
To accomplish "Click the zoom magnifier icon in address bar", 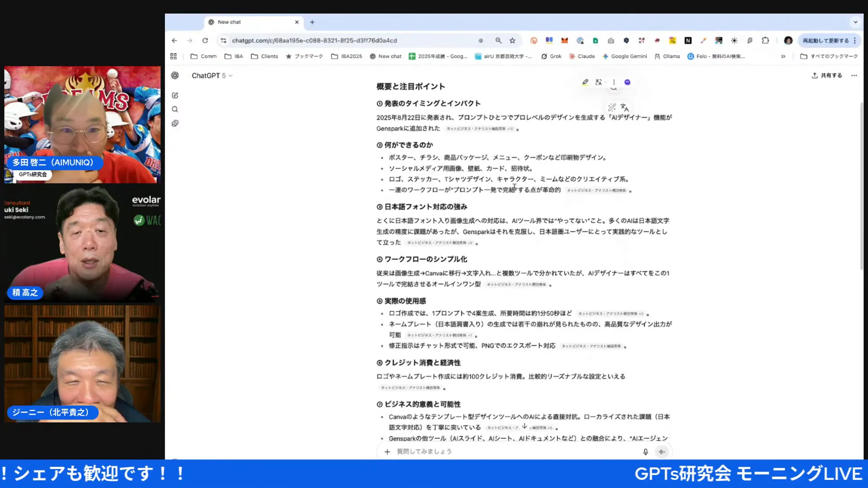I will pos(498,41).
